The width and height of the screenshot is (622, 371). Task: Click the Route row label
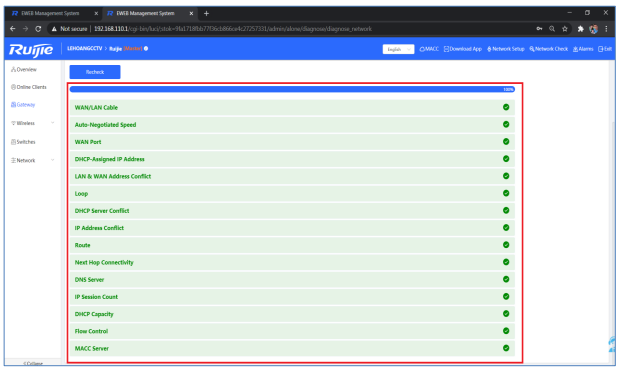(82, 245)
